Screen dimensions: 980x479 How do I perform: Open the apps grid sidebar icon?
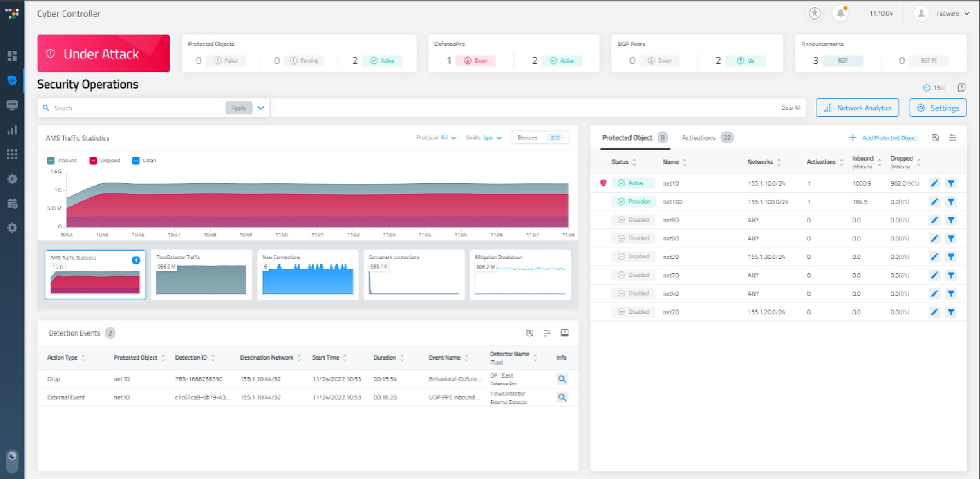12,154
